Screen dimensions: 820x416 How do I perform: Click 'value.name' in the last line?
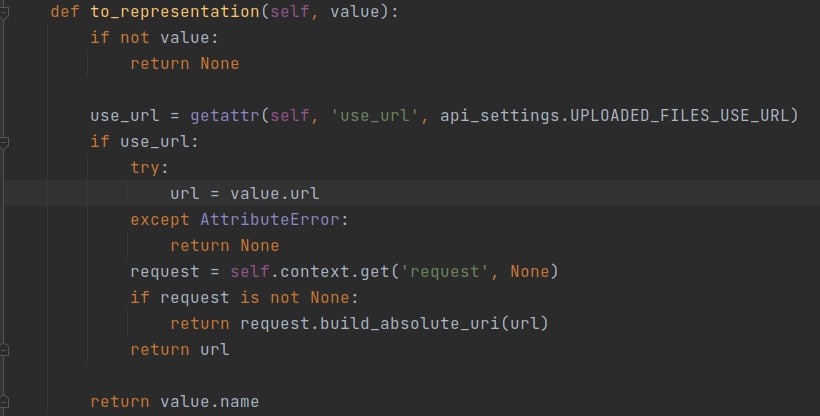[210, 401]
